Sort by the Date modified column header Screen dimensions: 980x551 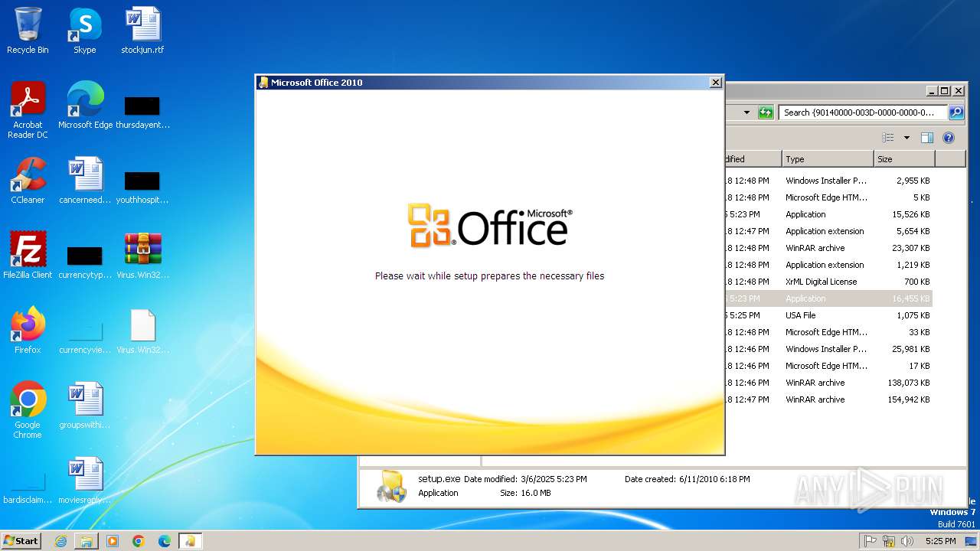pyautogui.click(x=753, y=159)
